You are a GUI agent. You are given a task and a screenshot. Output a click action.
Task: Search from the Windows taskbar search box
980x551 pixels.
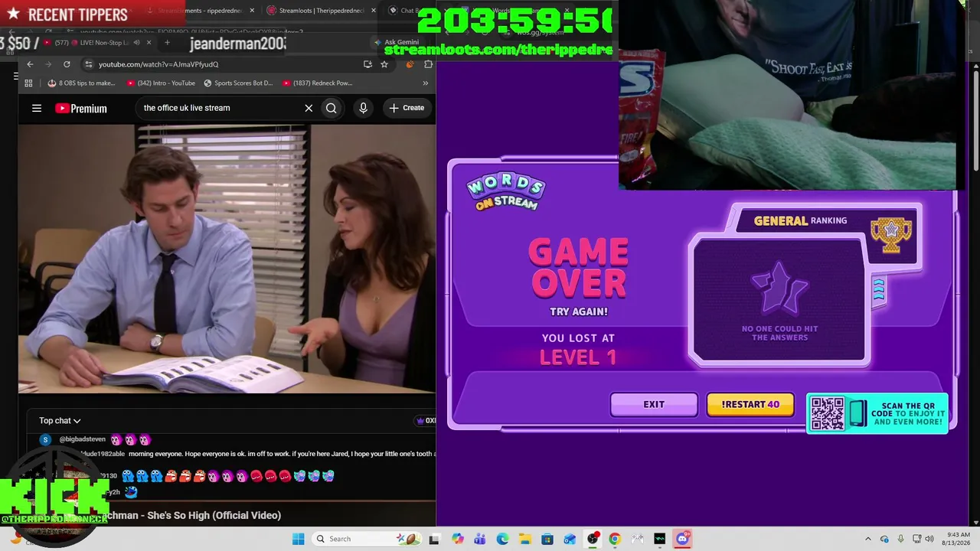366,539
